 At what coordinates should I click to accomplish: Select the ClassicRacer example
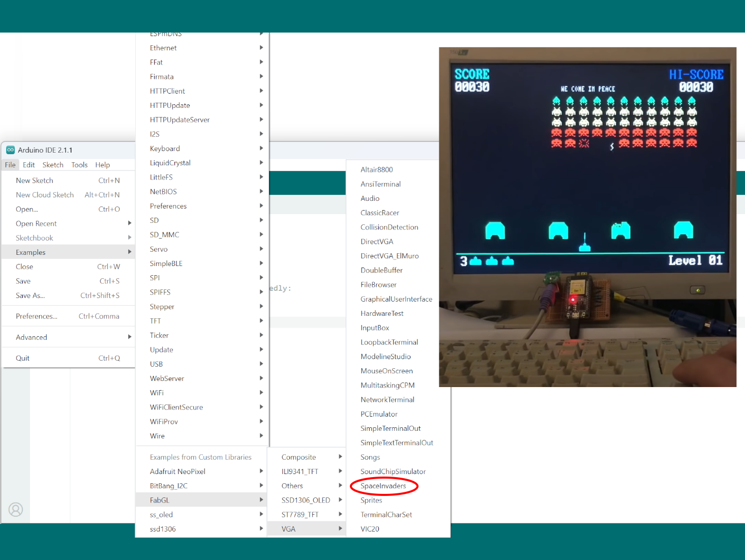point(380,213)
